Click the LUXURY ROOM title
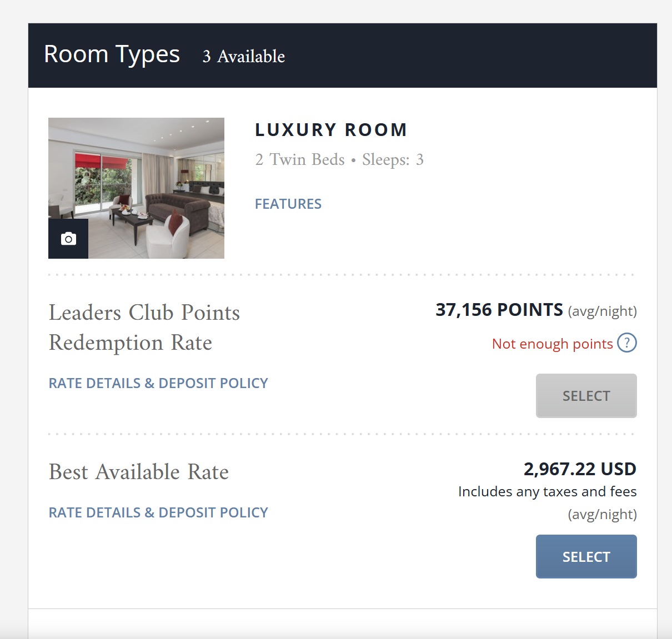The width and height of the screenshot is (672, 639). (x=331, y=130)
